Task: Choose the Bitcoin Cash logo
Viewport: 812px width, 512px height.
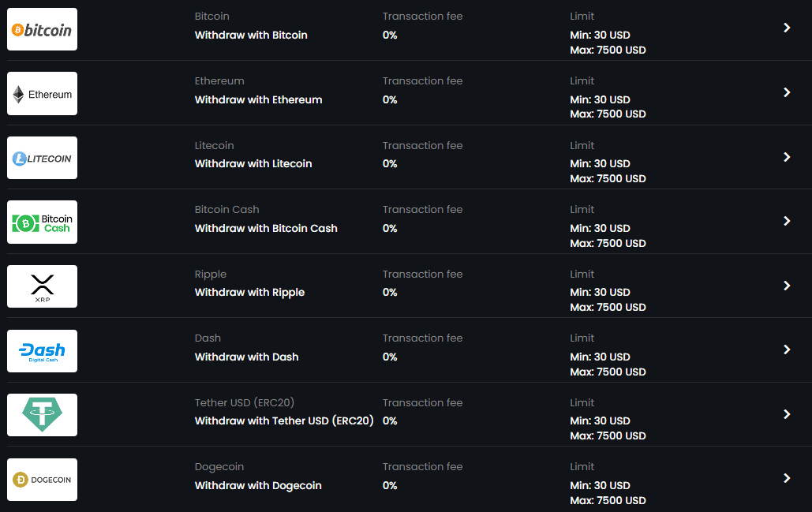Action: point(42,222)
